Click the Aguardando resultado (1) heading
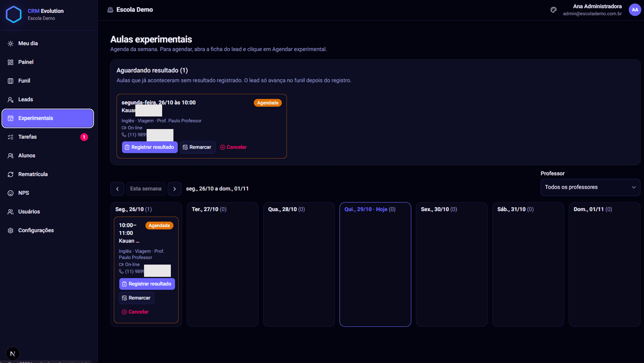This screenshot has height=363, width=644. (x=152, y=70)
